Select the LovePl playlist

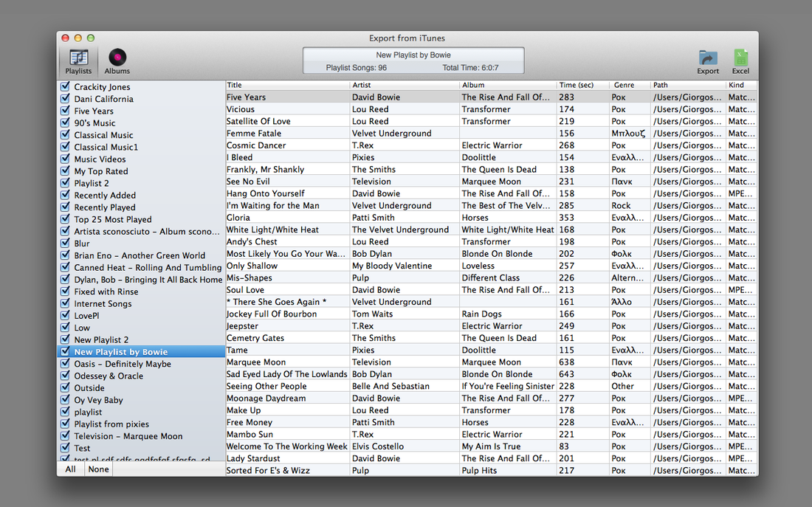coord(86,315)
